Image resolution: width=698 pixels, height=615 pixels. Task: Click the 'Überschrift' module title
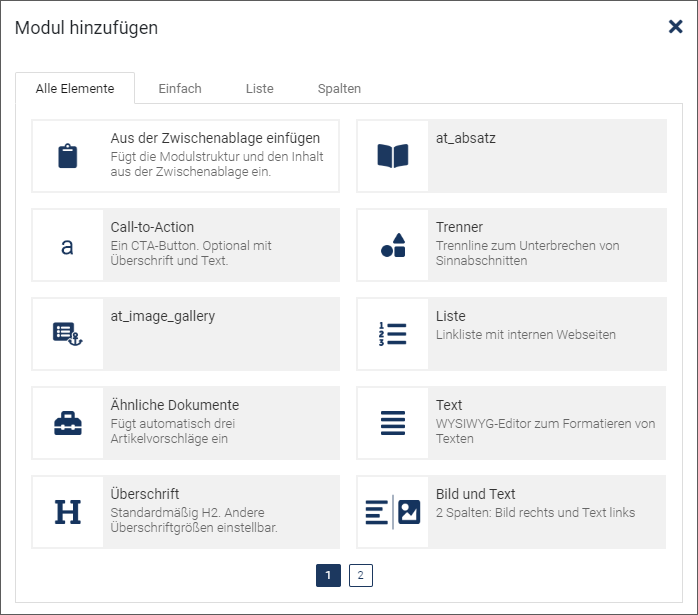point(145,494)
